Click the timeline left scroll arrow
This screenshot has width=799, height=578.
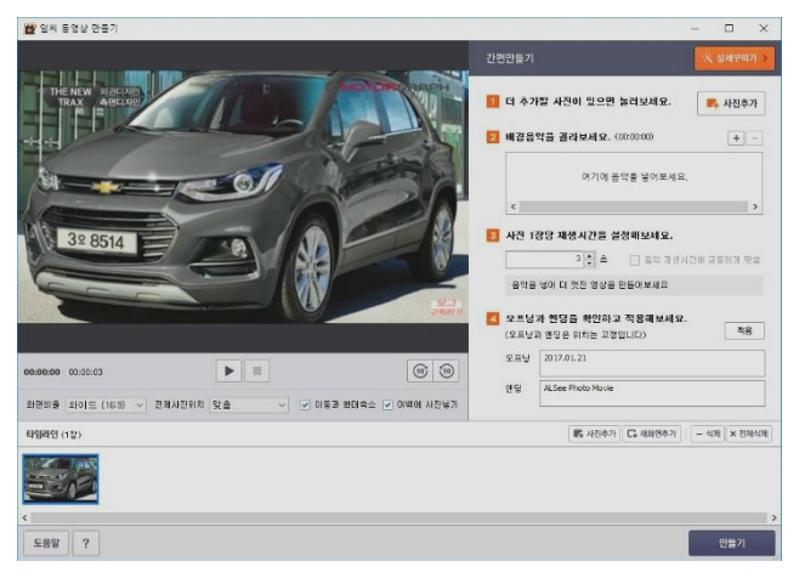click(25, 518)
